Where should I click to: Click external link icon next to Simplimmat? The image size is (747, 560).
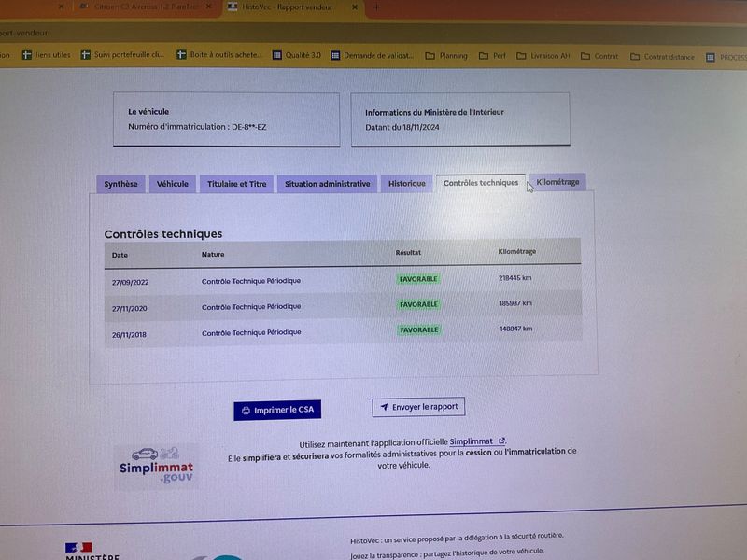click(501, 441)
